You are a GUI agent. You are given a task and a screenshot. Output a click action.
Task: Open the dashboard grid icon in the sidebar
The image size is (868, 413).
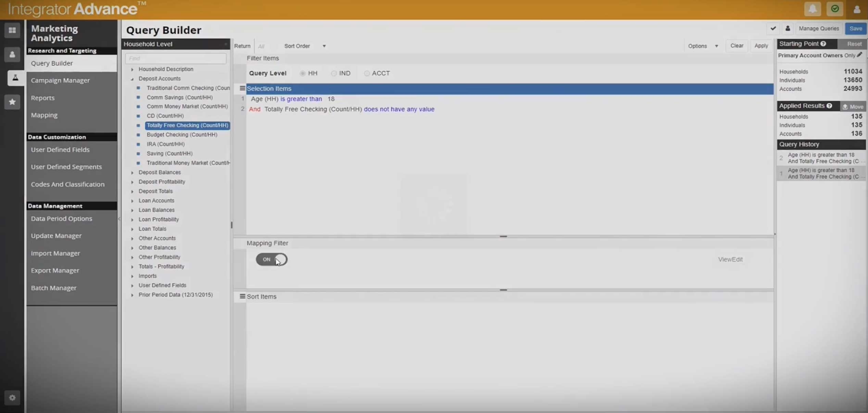(12, 30)
